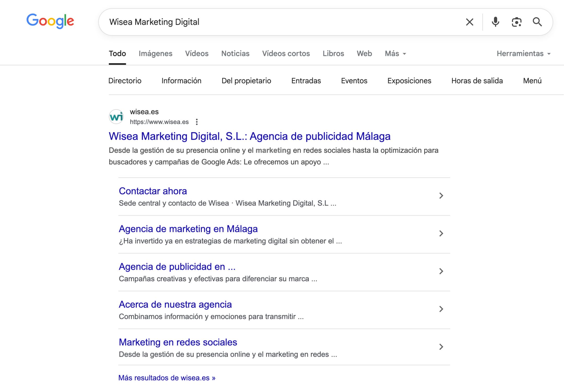Open Google Lens image search

(x=516, y=22)
